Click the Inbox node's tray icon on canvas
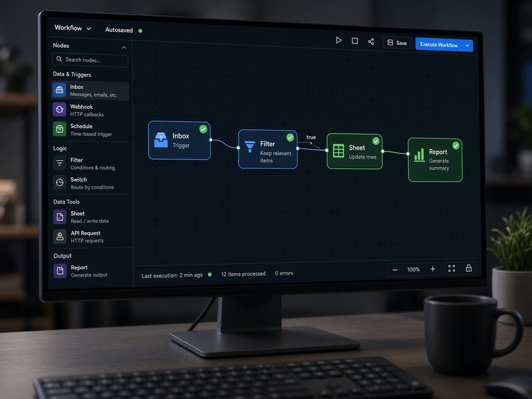 (x=161, y=140)
